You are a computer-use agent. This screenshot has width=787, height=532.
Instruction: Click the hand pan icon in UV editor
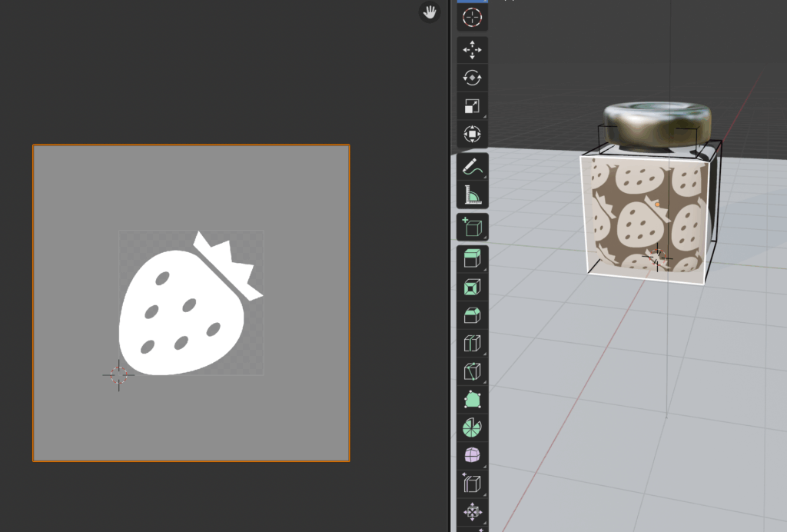[x=429, y=12]
